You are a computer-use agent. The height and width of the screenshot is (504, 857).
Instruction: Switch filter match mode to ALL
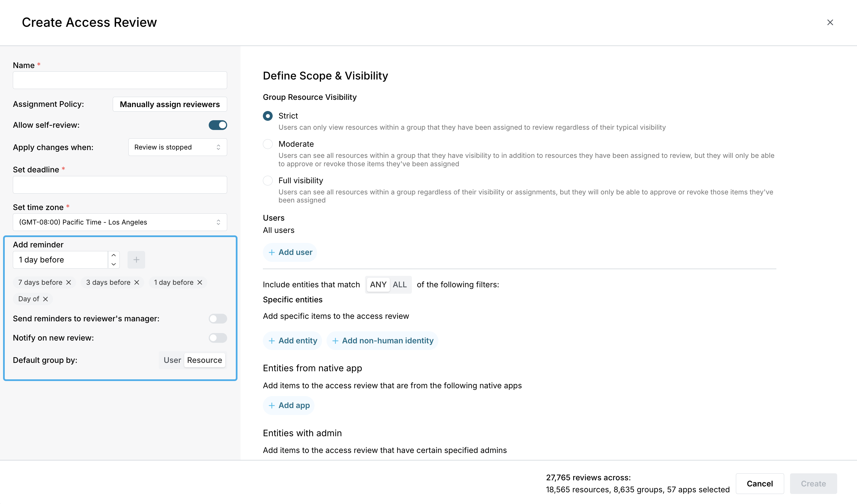pos(400,285)
